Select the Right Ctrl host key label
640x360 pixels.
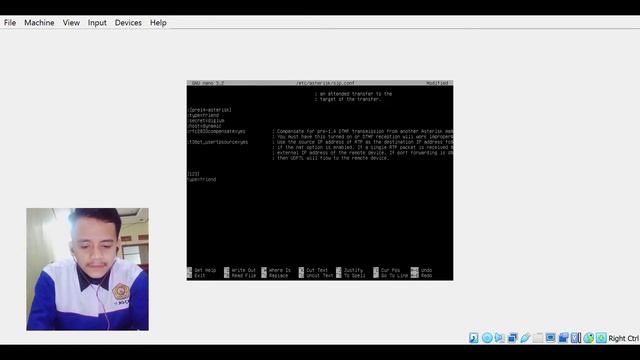point(623,338)
